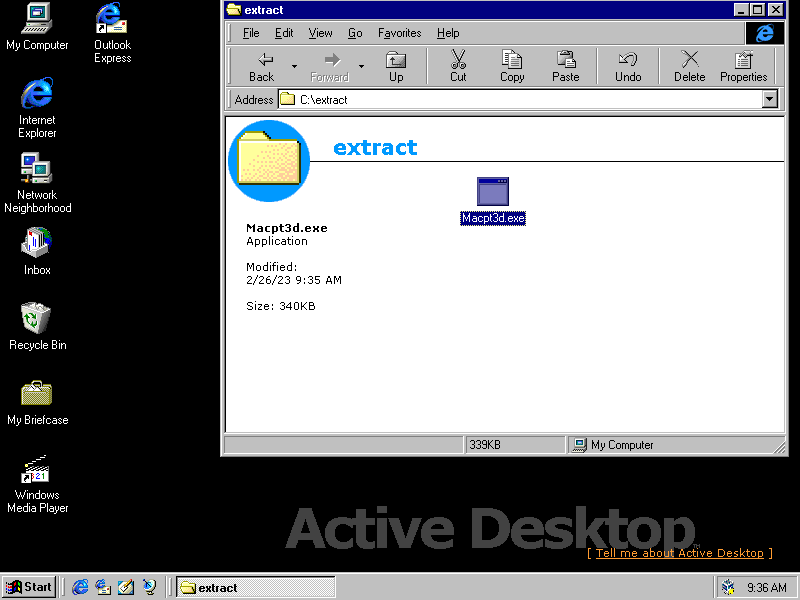
Task: Select Internet Explorer desktop icon
Action: click(37, 108)
